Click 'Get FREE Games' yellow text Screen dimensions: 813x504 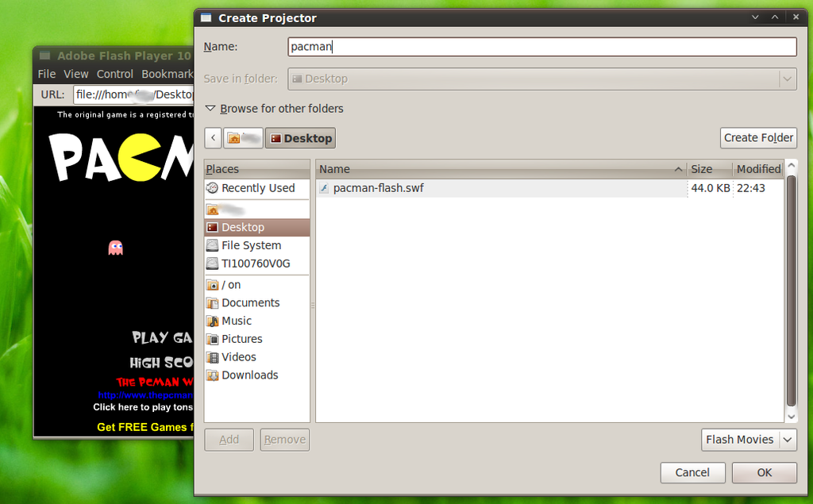pyautogui.click(x=145, y=427)
